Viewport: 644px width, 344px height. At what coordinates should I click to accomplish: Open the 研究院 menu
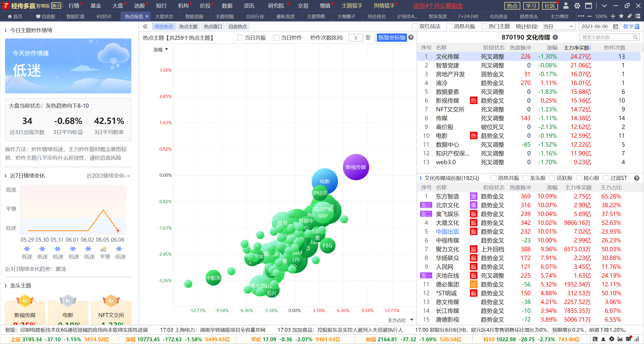click(276, 6)
